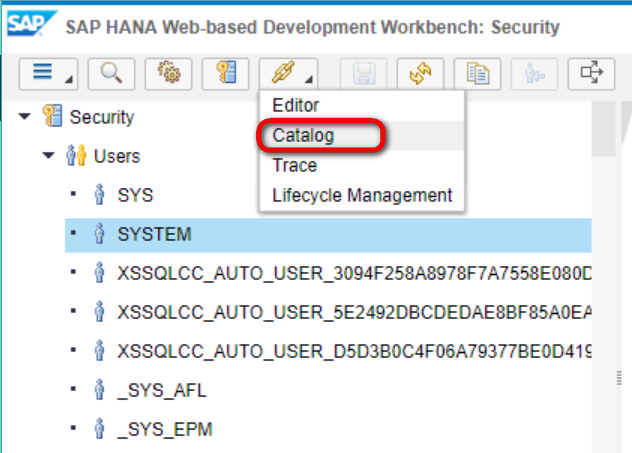Select Trace menu entry
The image size is (632, 453).
tap(295, 165)
